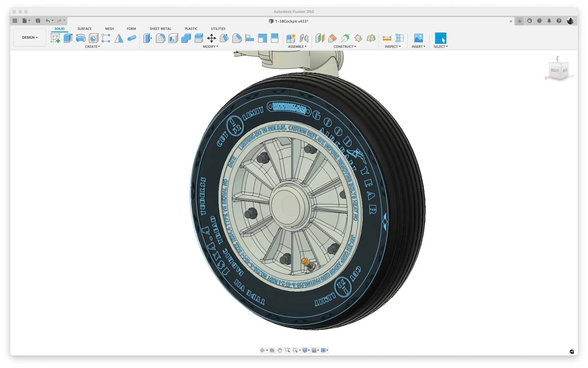Select the Shell tool icon

point(173,38)
